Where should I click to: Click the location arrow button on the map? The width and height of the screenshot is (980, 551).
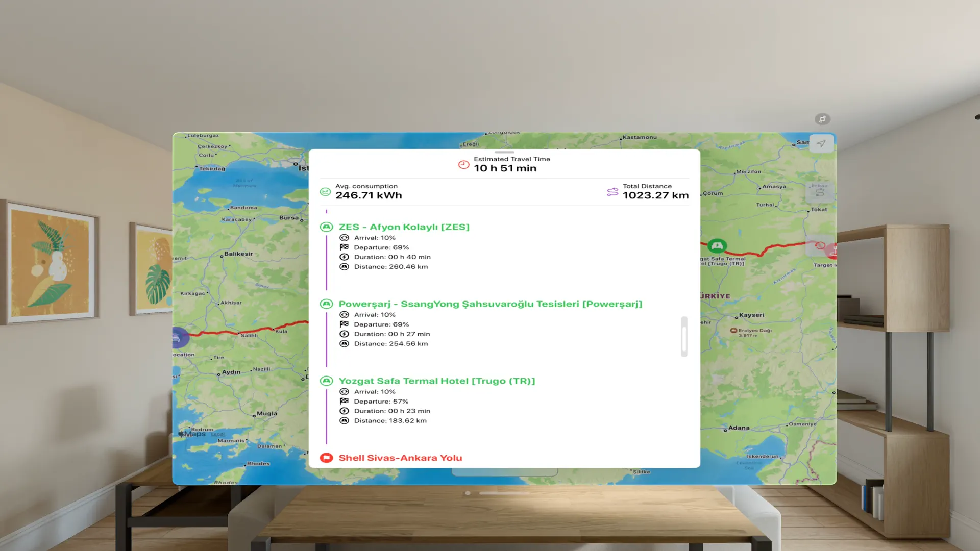coord(820,143)
